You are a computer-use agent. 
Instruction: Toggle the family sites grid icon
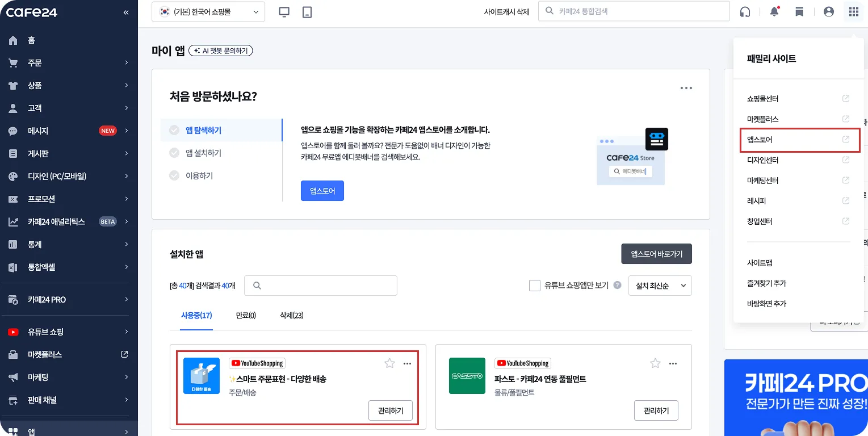click(854, 12)
